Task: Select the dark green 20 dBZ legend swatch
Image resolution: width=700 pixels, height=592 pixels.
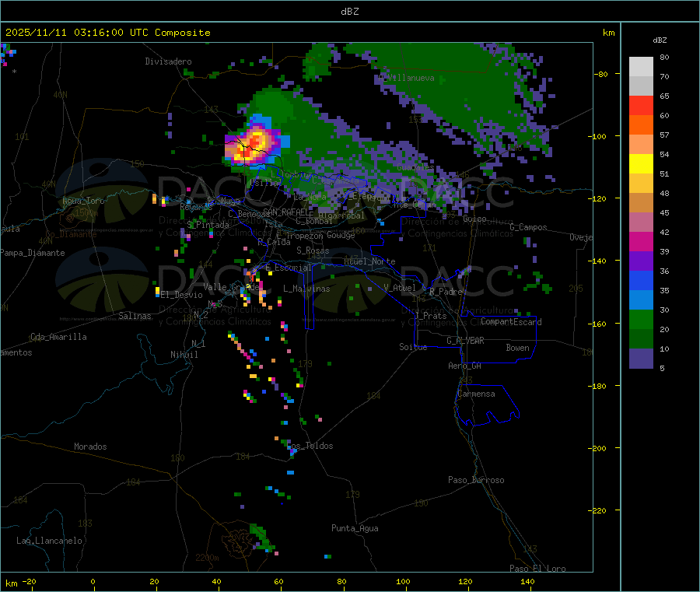Action: [x=641, y=339]
